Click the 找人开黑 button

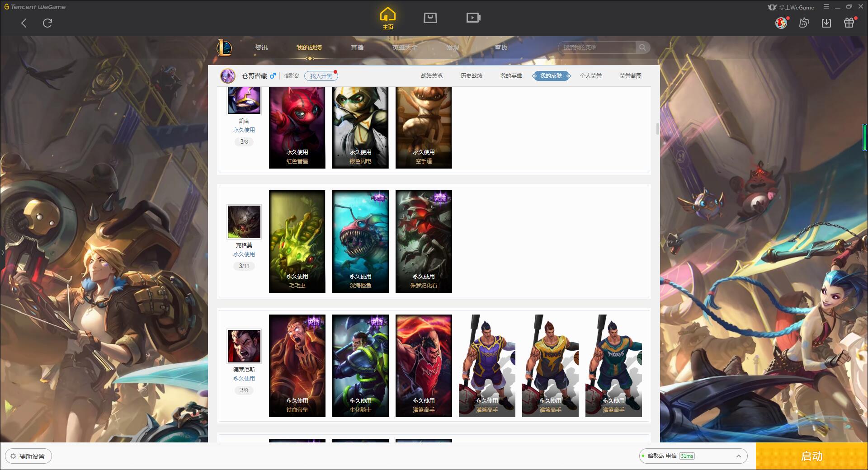coord(321,76)
